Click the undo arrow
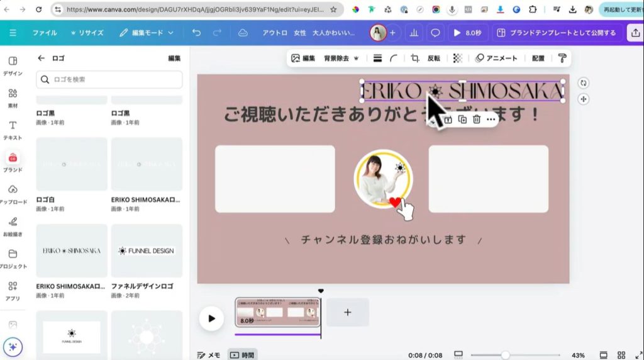644x360 pixels. point(196,33)
